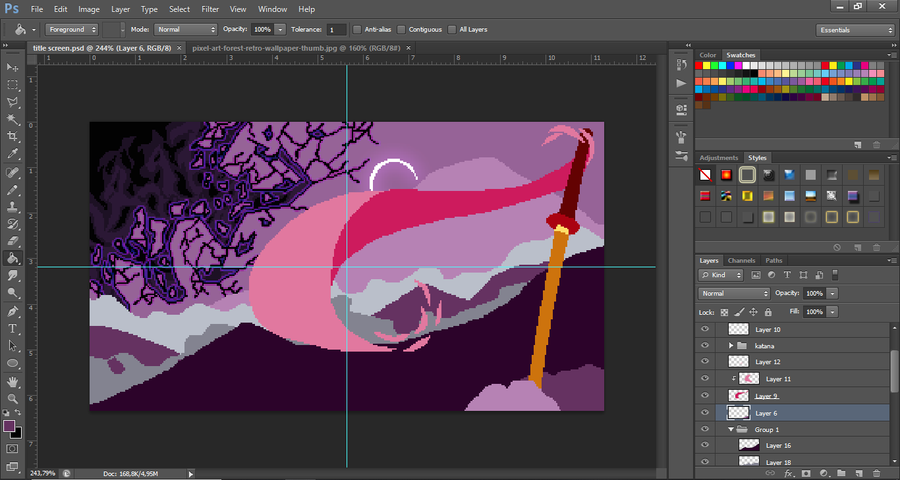Open the options bar Opacity slider arrow

[280, 29]
